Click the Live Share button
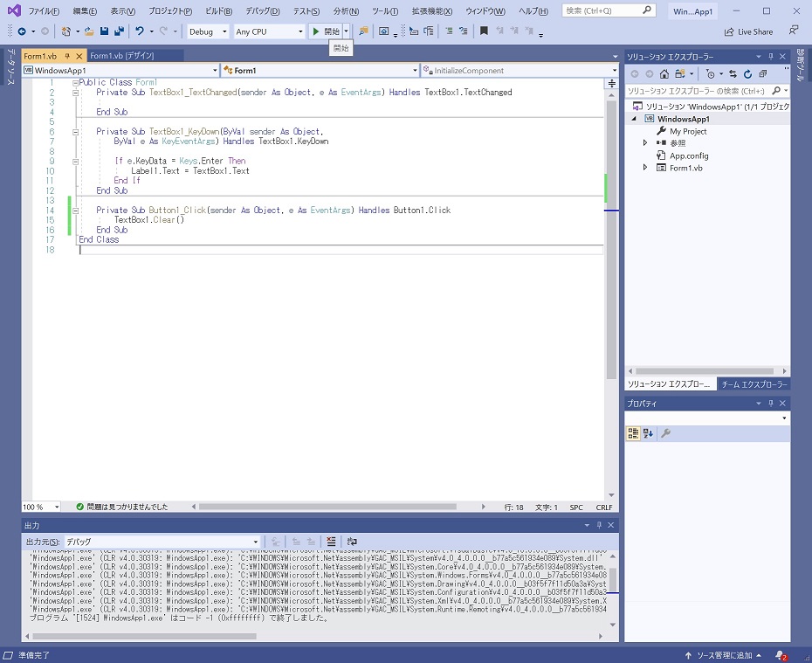 click(748, 31)
